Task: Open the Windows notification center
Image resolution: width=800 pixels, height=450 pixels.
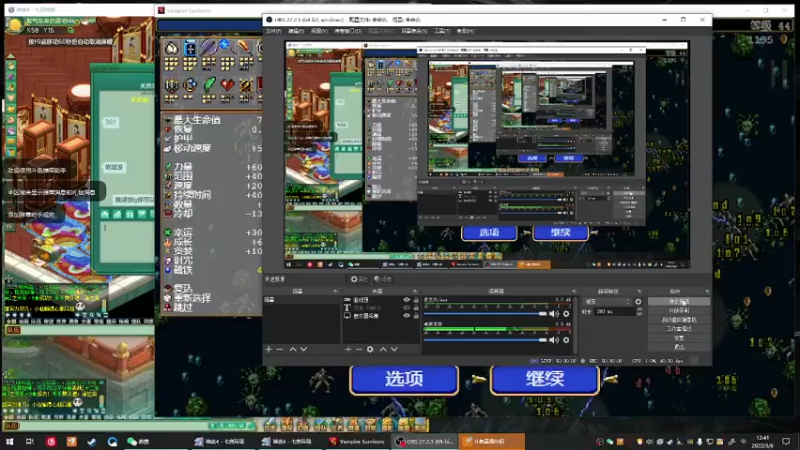Action: (x=786, y=441)
